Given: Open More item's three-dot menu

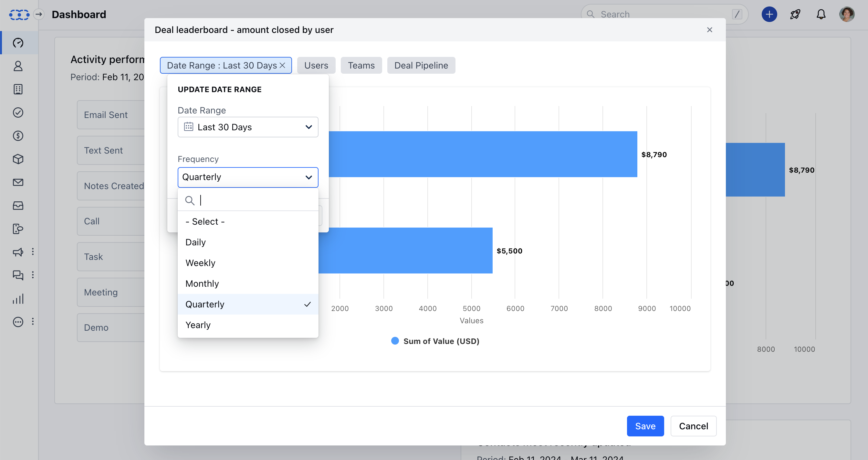Looking at the screenshot, I should (33, 321).
